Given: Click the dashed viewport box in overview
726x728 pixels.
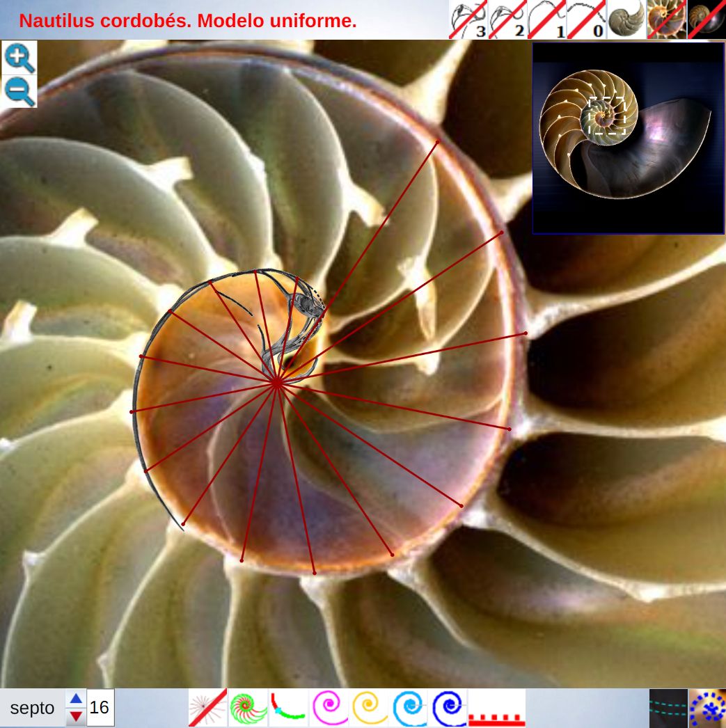Looking at the screenshot, I should [x=607, y=116].
